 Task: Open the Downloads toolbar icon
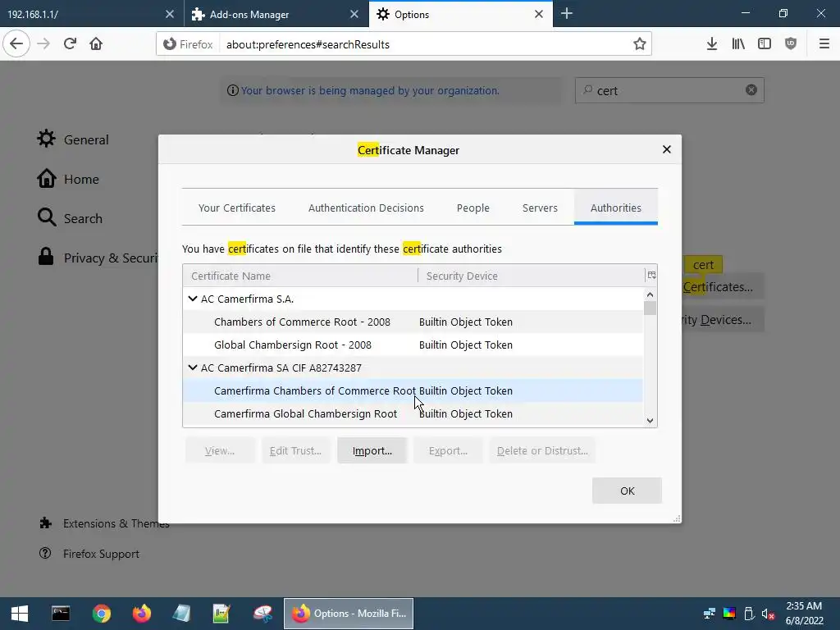coord(712,44)
